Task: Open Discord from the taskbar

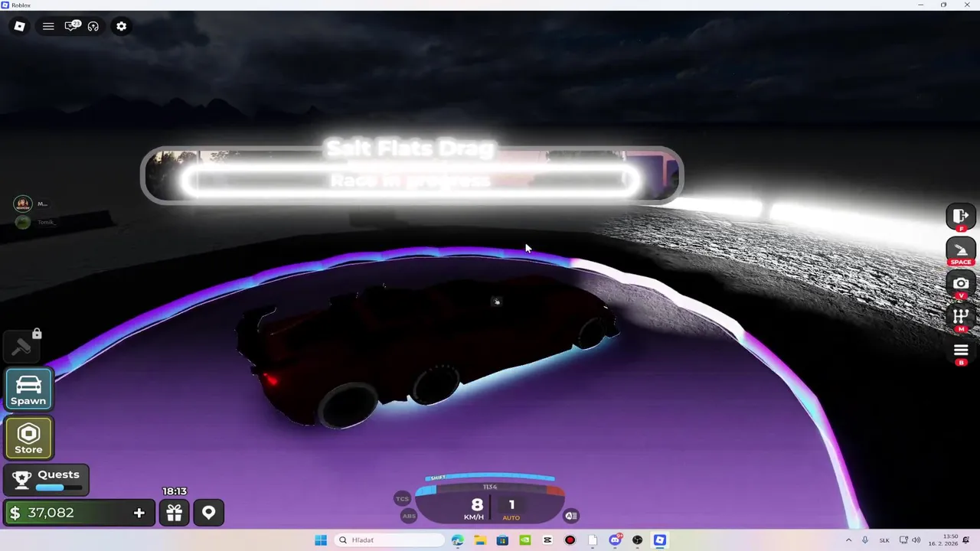Action: click(615, 540)
